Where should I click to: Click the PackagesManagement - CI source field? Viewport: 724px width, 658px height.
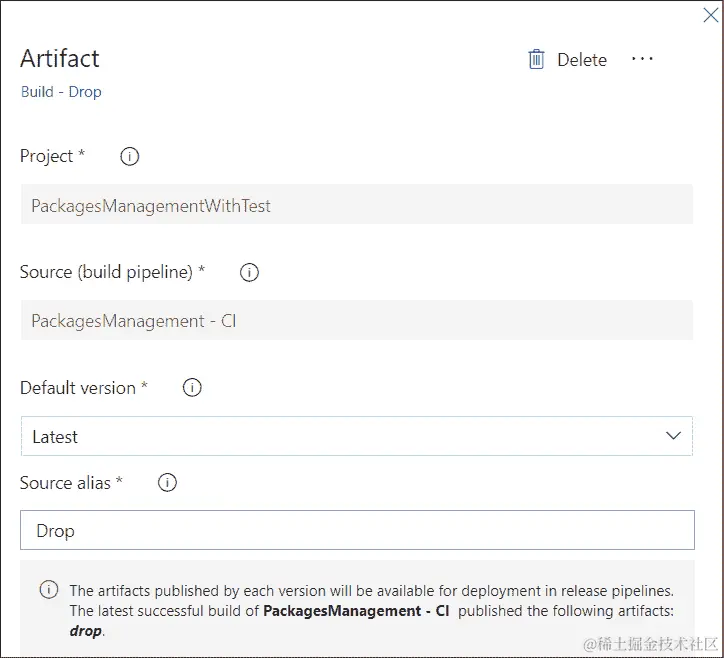[x=356, y=321]
